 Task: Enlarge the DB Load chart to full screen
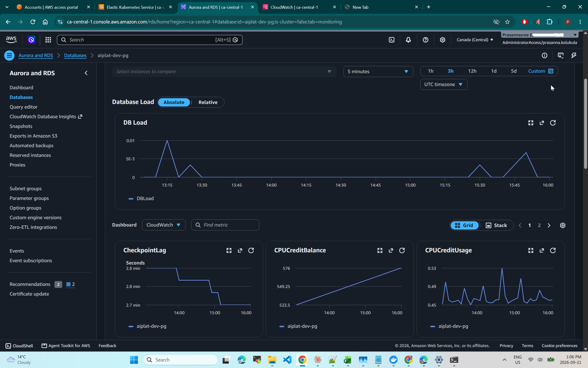coord(531,123)
